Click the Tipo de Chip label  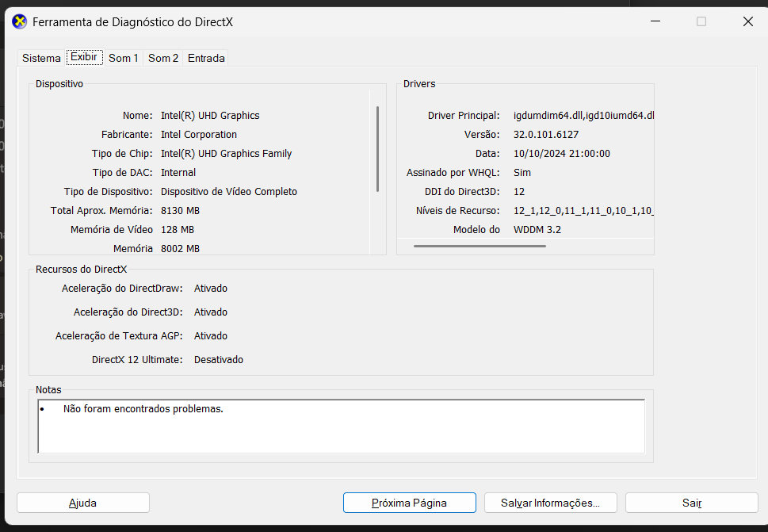point(122,153)
